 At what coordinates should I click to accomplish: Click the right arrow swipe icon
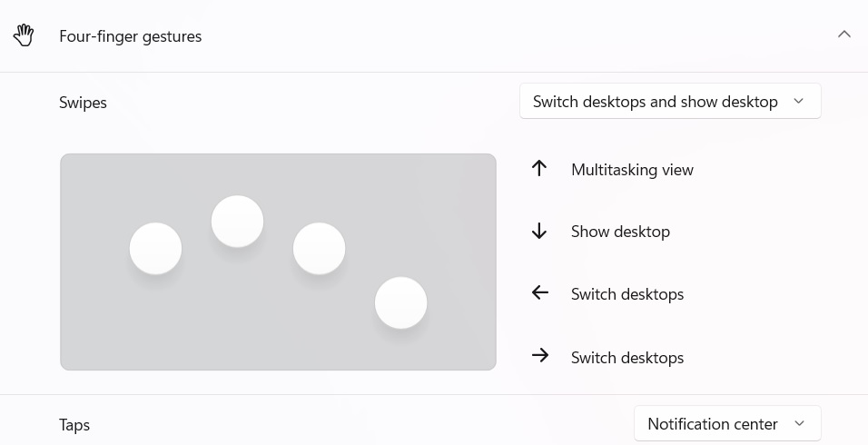539,356
